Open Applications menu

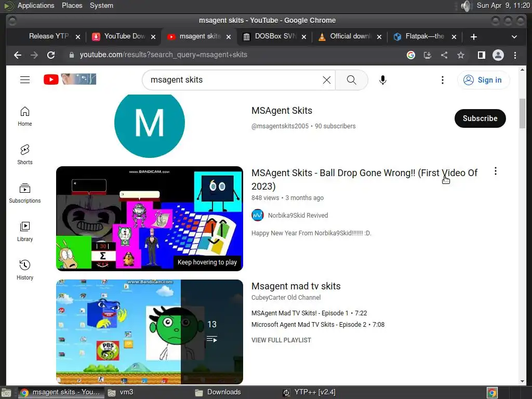tap(36, 5)
